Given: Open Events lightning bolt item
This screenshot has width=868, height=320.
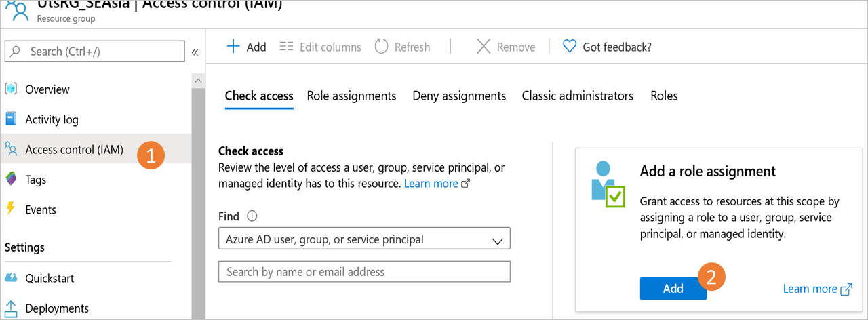Looking at the screenshot, I should tap(41, 209).
